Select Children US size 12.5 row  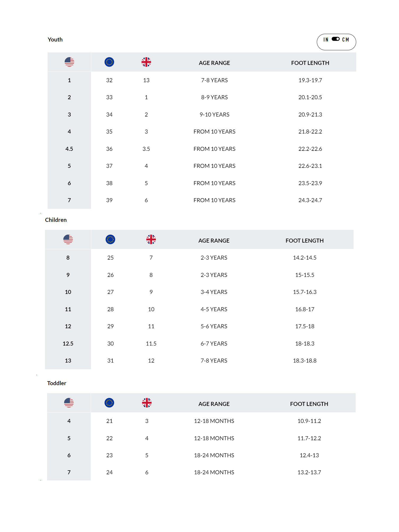tap(199, 344)
